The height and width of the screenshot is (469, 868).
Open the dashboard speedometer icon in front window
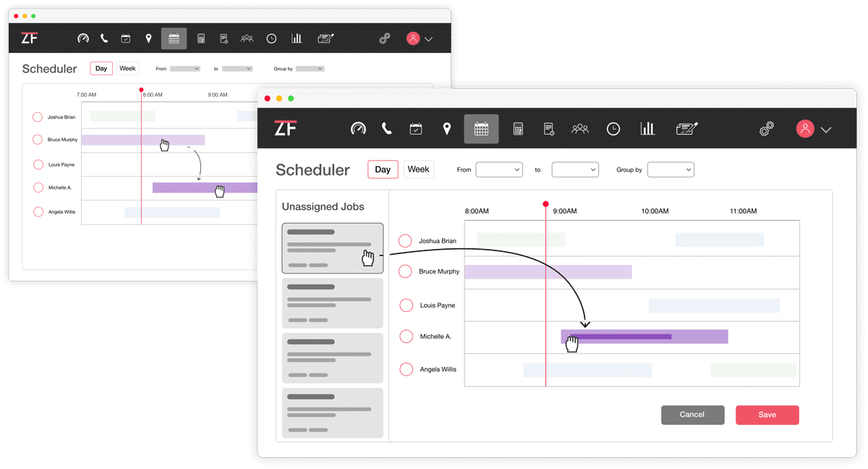tap(358, 129)
